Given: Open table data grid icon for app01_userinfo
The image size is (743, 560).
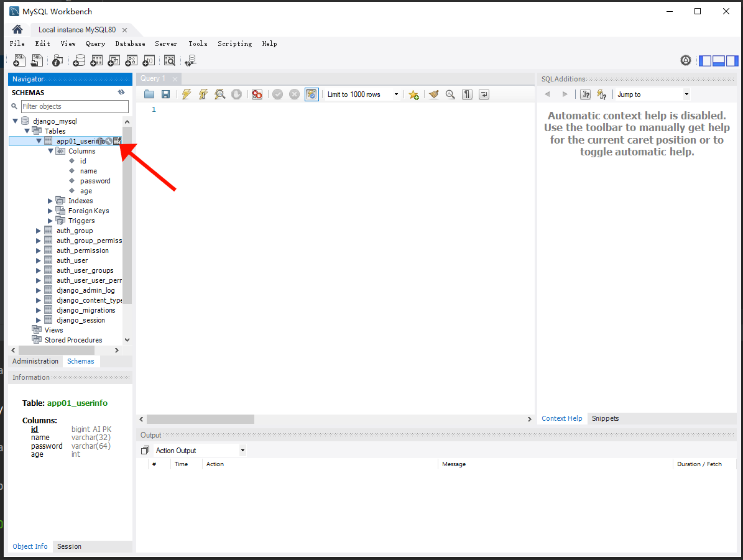Looking at the screenshot, I should coord(117,140).
